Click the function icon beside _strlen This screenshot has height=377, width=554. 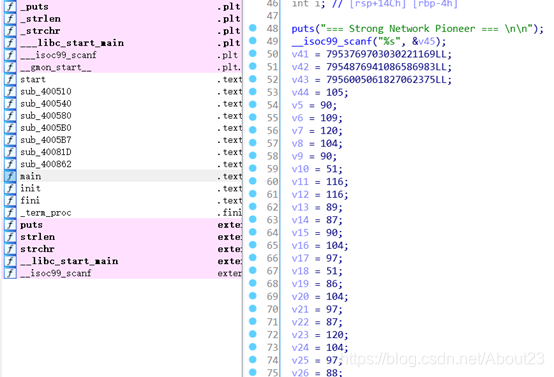click(11, 18)
